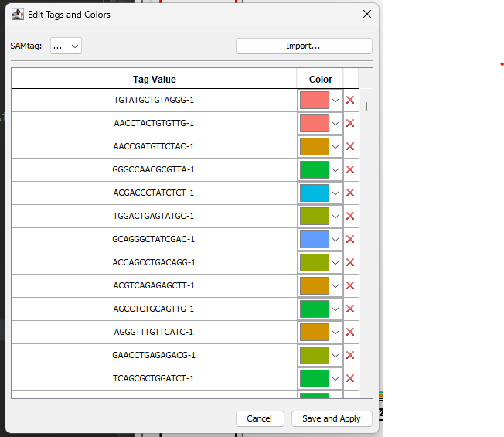504x437 pixels.
Task: Remove the GGGCCAACGCGTTA-1 tag
Action: pyautogui.click(x=350, y=170)
